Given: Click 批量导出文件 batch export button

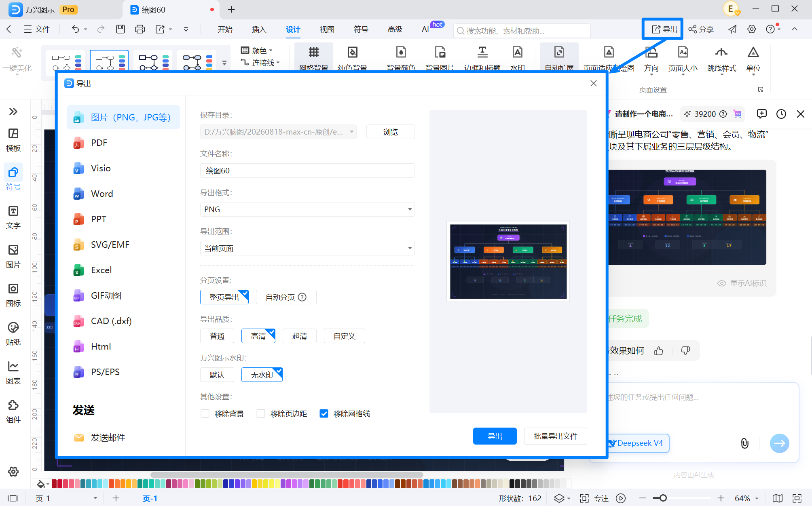Looking at the screenshot, I should click(x=555, y=436).
